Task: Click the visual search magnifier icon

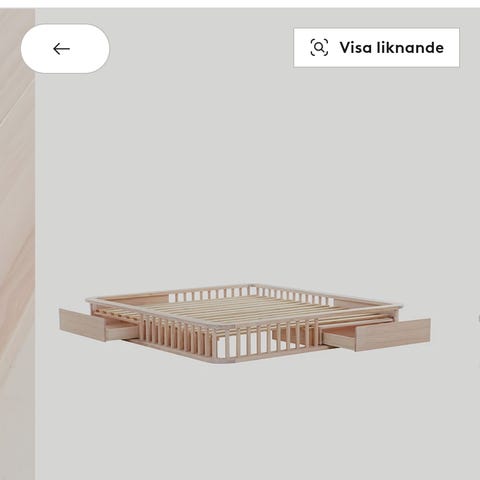Action: 319,47
